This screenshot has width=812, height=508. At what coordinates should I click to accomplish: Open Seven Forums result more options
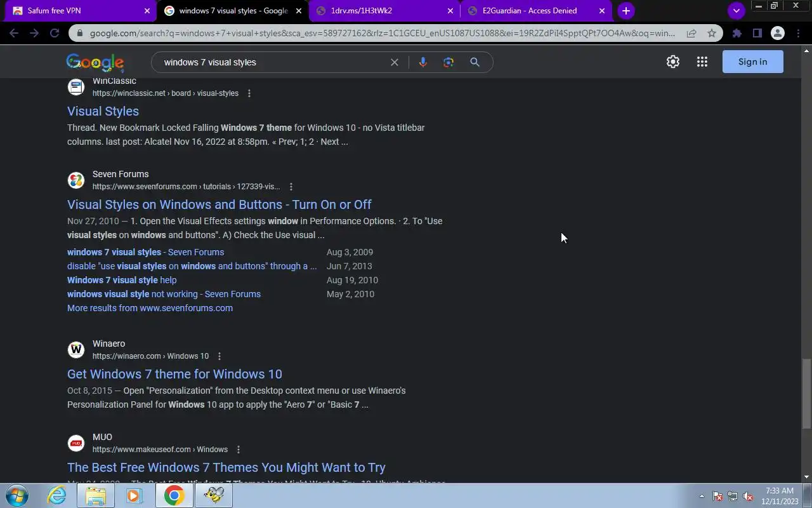tap(291, 187)
